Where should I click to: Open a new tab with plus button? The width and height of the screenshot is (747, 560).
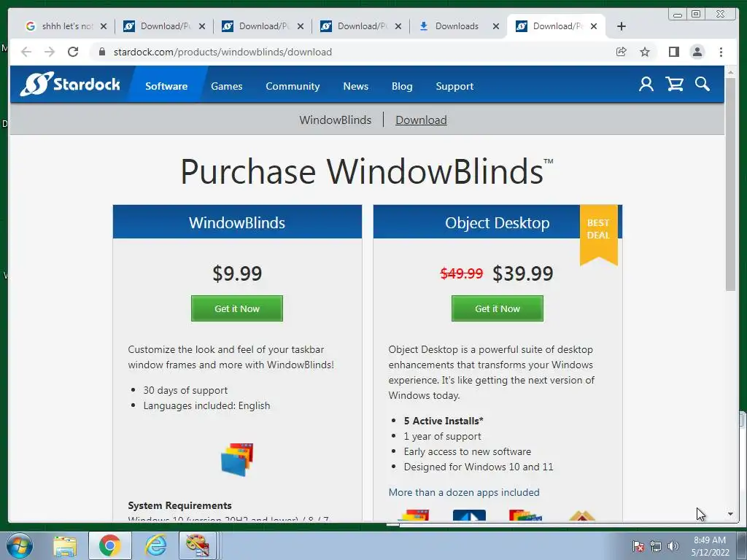click(622, 26)
